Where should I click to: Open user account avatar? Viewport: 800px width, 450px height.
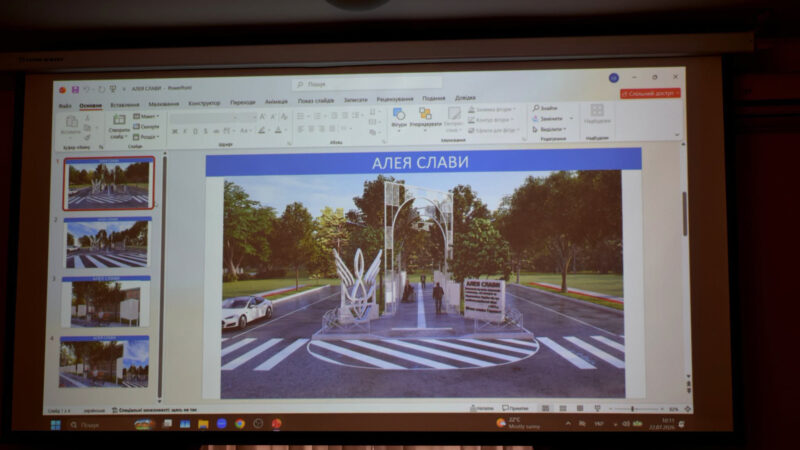pyautogui.click(x=614, y=78)
